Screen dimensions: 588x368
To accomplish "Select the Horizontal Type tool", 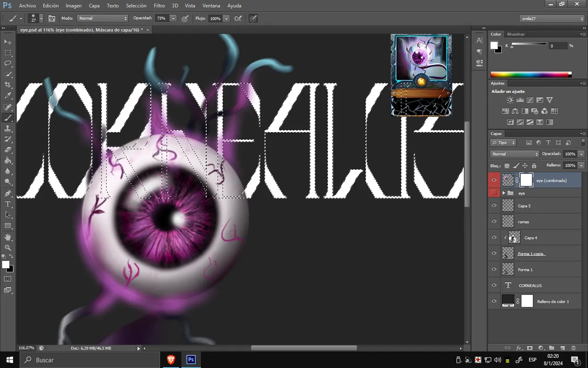I will (8, 204).
